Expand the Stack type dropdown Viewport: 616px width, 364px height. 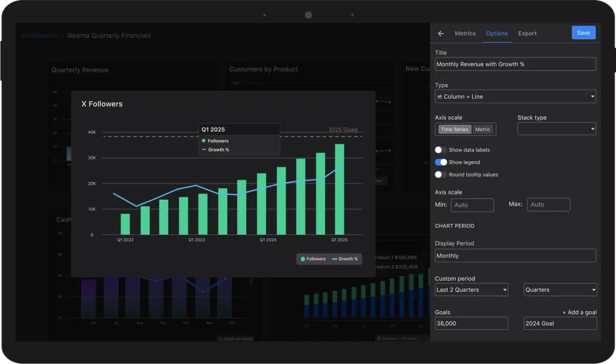point(556,129)
